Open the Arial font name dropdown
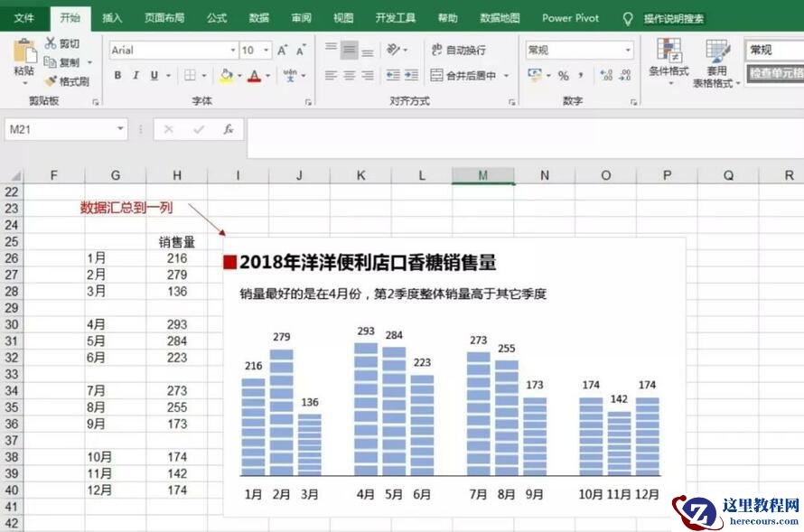 pyautogui.click(x=232, y=51)
